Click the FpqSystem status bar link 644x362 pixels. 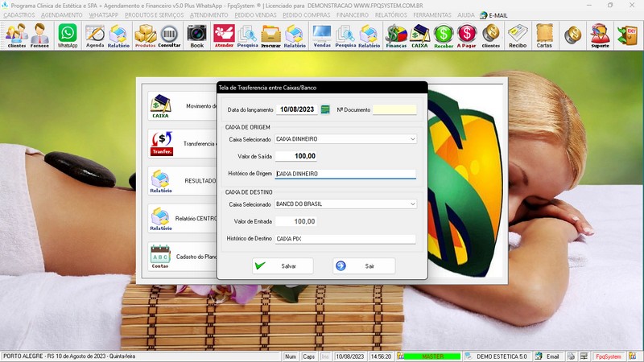pyautogui.click(x=609, y=356)
